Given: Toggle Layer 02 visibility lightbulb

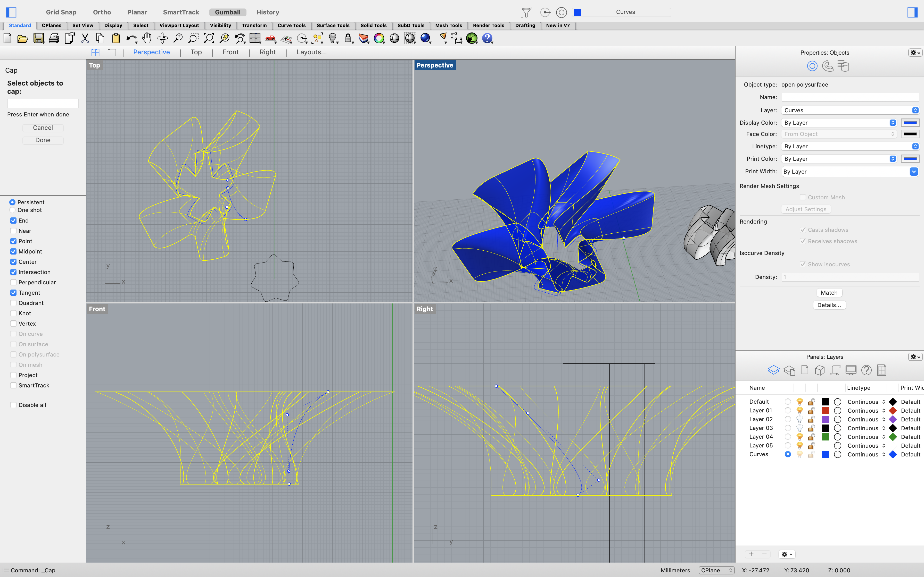Looking at the screenshot, I should click(799, 419).
